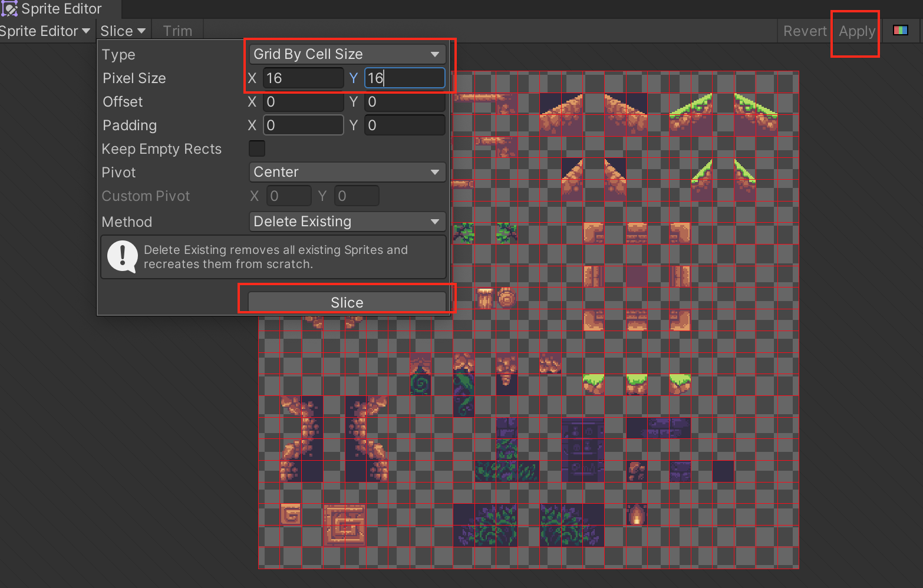Open the Type dropdown Grid By Cell Size
Screen dimensions: 923x588
click(x=347, y=54)
